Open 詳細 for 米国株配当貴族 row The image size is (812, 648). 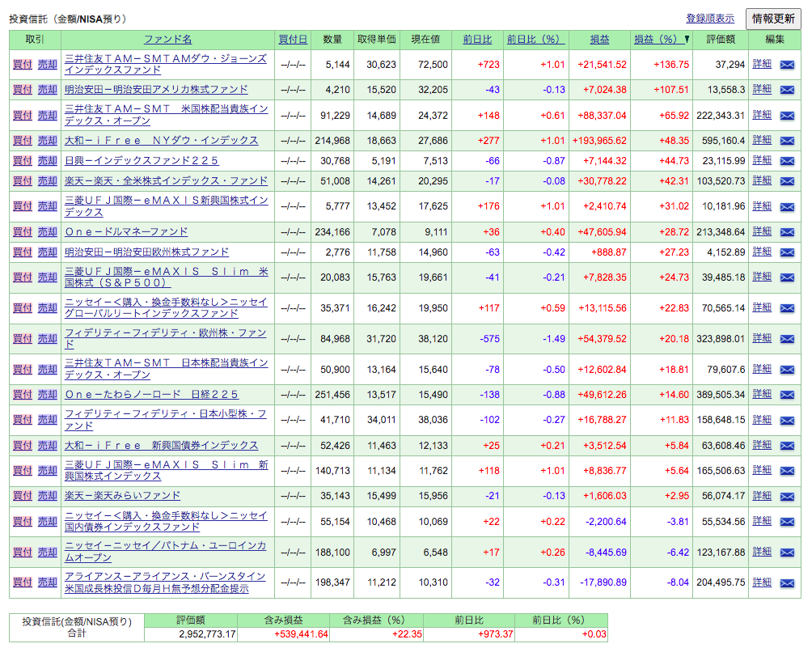click(x=762, y=115)
